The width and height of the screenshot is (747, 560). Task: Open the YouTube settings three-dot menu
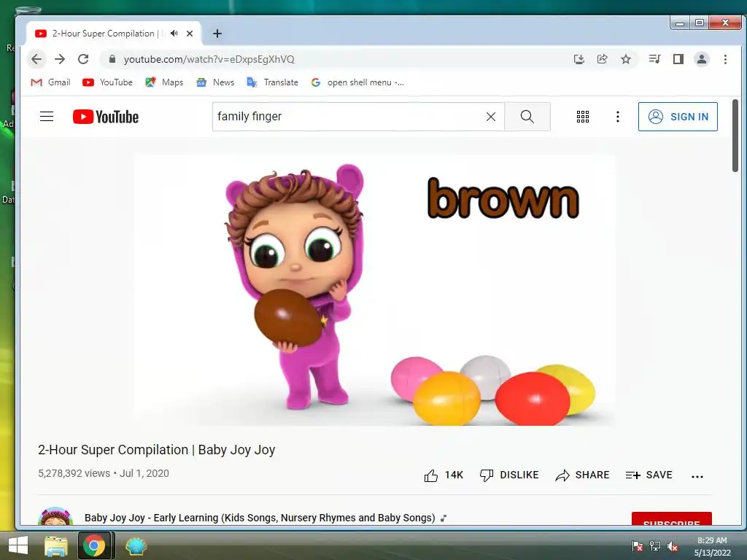[x=618, y=117]
